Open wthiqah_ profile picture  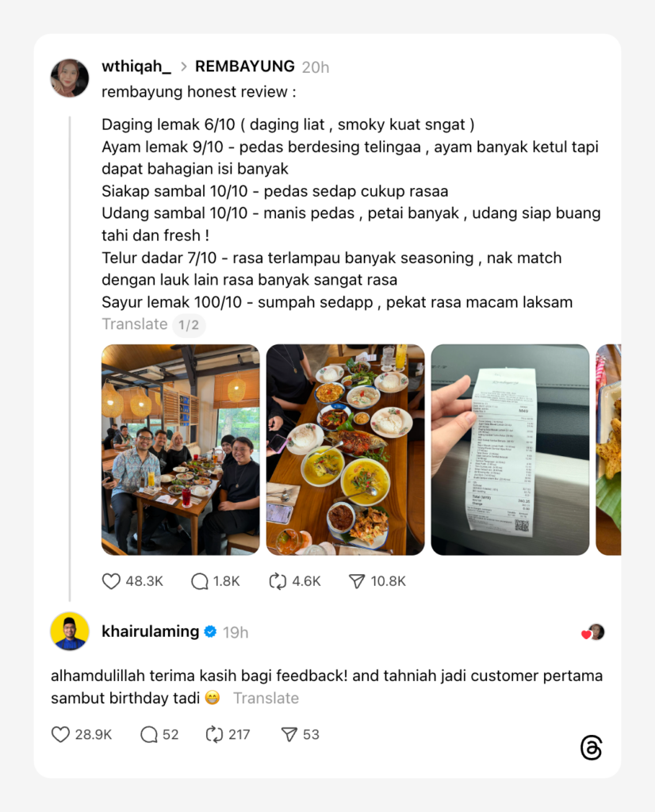(70, 78)
